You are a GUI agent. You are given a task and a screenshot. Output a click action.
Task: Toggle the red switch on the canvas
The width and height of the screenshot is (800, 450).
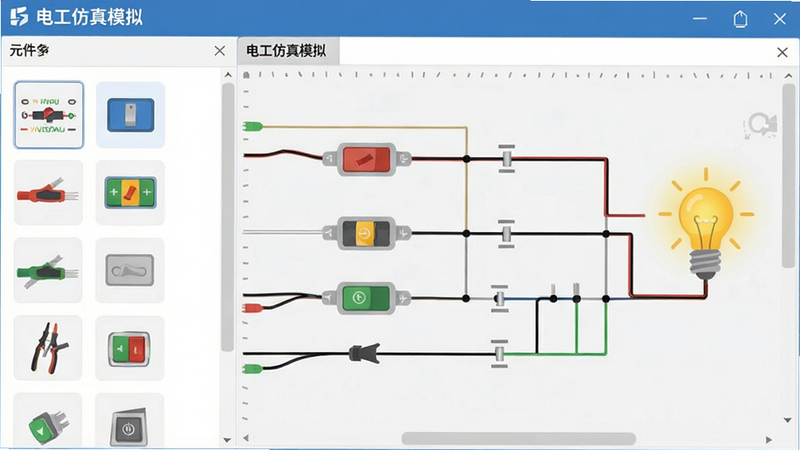tap(366, 159)
